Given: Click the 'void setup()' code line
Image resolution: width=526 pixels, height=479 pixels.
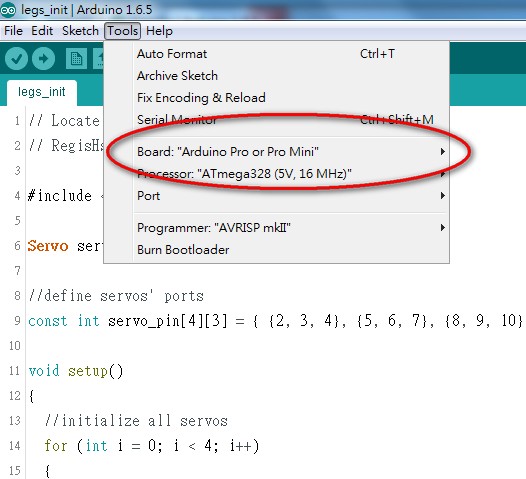Looking at the screenshot, I should pyautogui.click(x=76, y=371).
